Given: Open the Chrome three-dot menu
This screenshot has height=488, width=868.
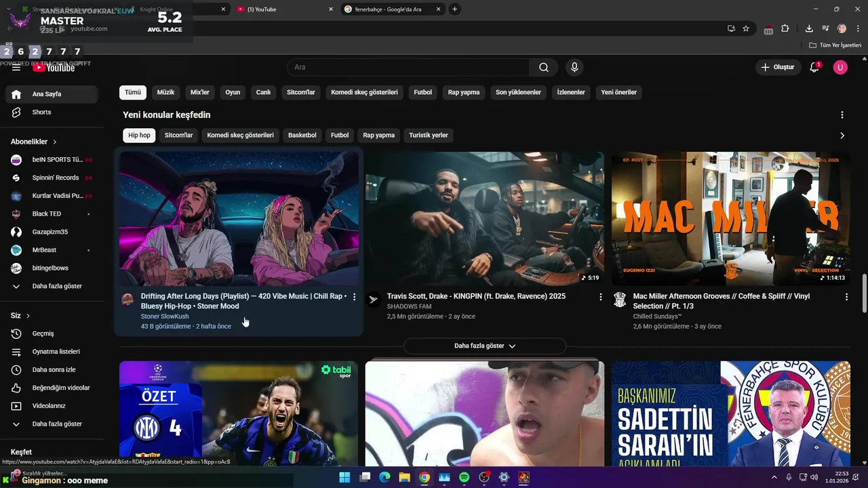Looking at the screenshot, I should tap(858, 28).
